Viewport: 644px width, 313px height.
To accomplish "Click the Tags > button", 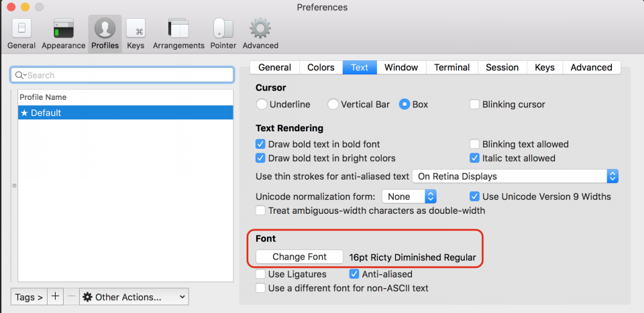I will click(x=29, y=297).
